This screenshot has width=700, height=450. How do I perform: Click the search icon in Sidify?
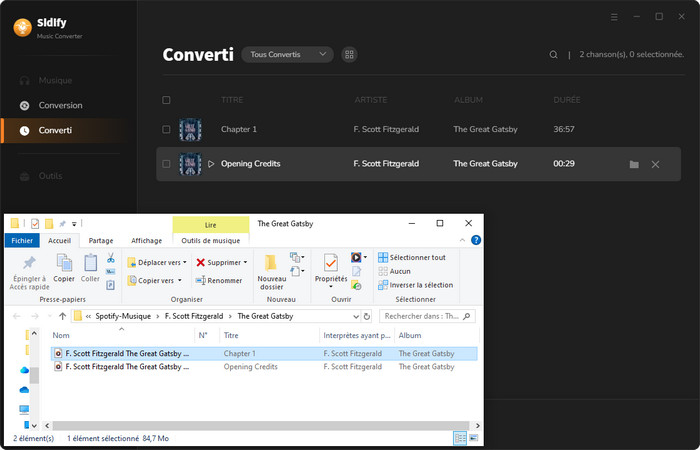(x=554, y=55)
